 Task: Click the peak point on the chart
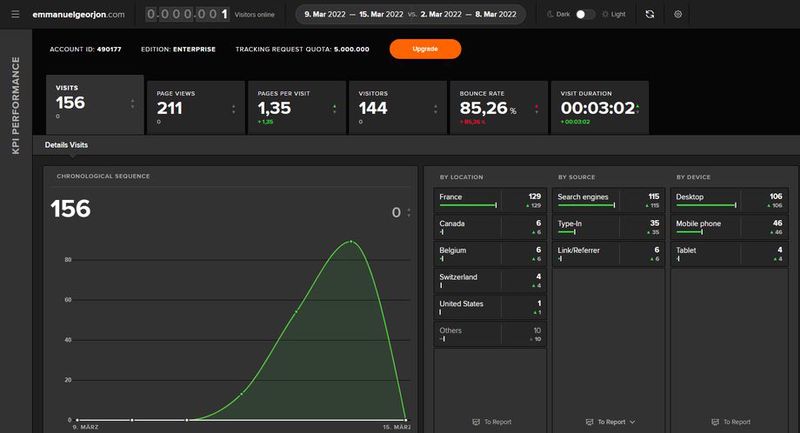(351, 241)
